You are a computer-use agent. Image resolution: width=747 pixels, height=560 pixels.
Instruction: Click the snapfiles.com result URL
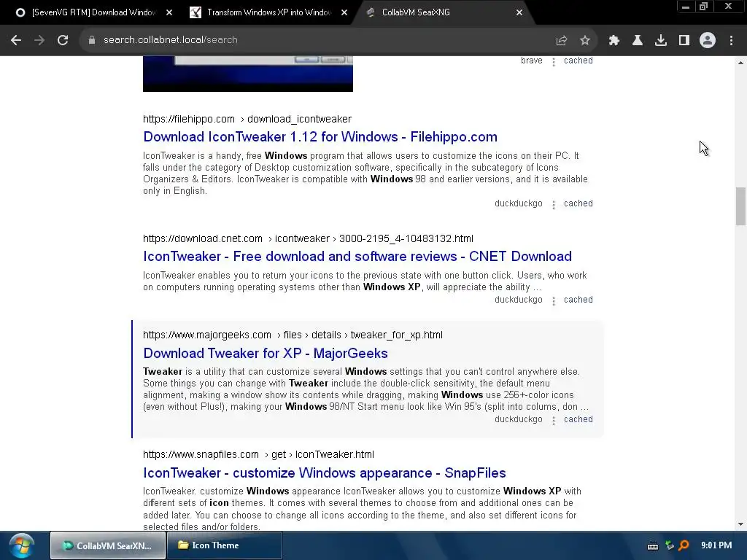(x=258, y=454)
